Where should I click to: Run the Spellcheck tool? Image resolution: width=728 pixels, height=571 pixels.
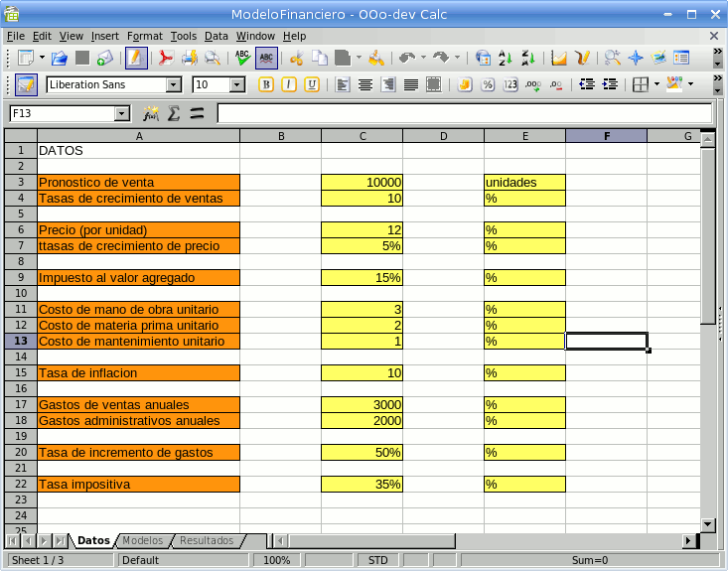click(x=242, y=58)
